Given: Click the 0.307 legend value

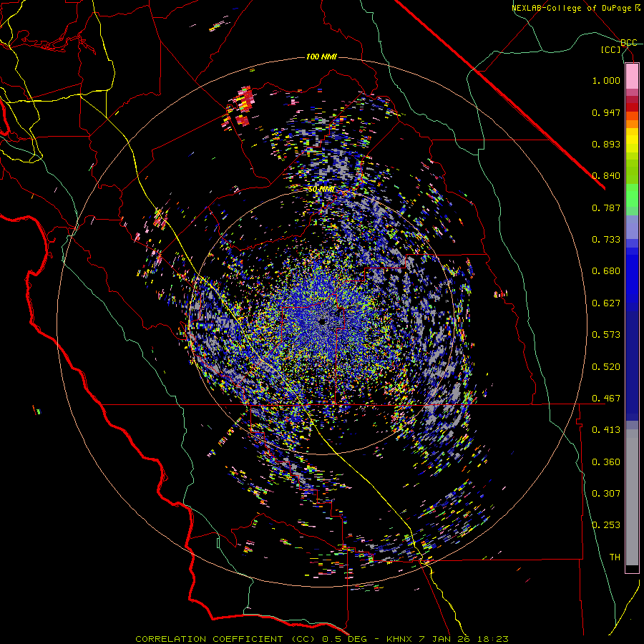Looking at the screenshot, I should (x=606, y=494).
